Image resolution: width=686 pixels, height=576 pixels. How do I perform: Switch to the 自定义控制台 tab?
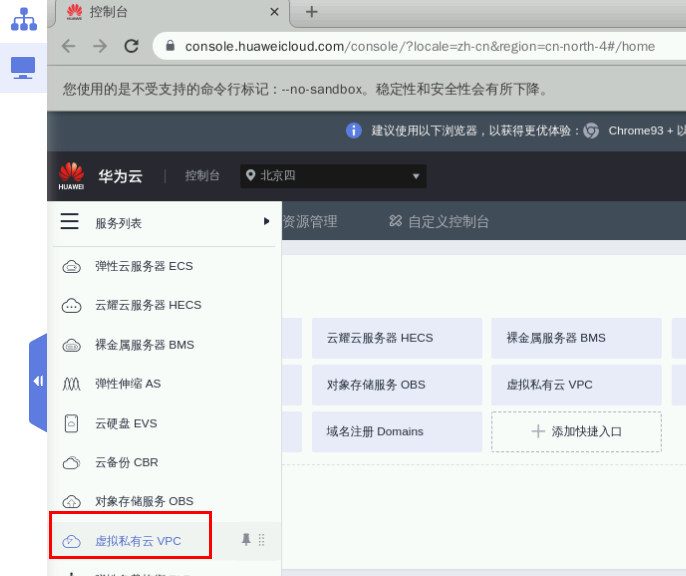coord(448,221)
